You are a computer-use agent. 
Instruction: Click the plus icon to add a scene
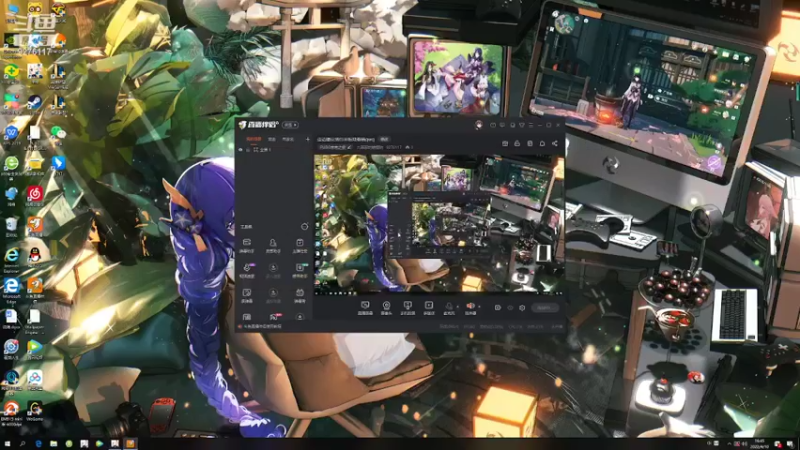308,139
